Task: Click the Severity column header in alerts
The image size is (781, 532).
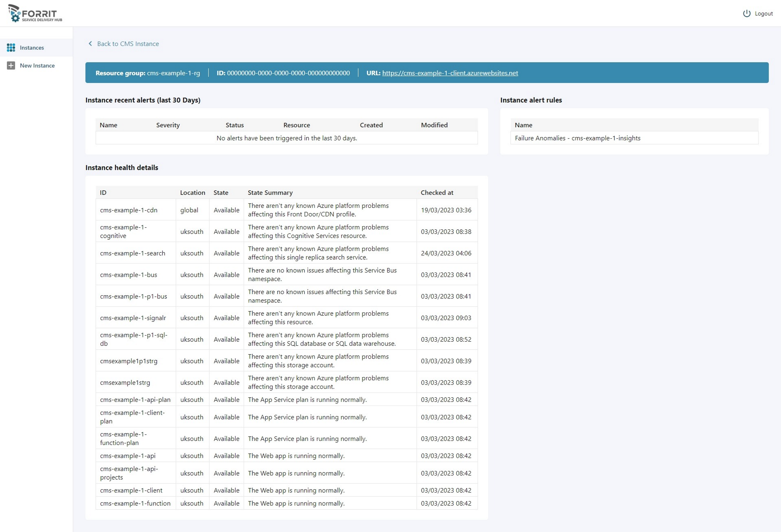Action: (168, 125)
